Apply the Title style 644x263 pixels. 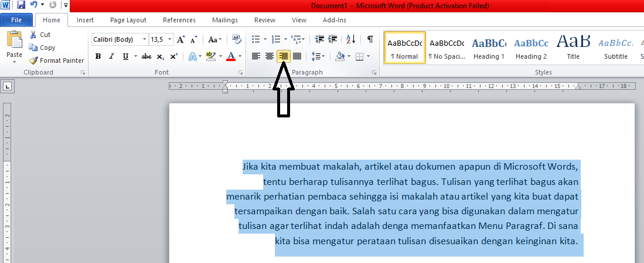point(573,48)
